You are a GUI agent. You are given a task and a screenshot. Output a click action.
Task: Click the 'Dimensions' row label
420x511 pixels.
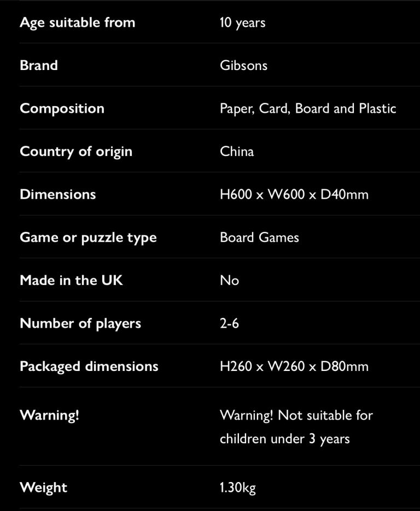coord(57,194)
